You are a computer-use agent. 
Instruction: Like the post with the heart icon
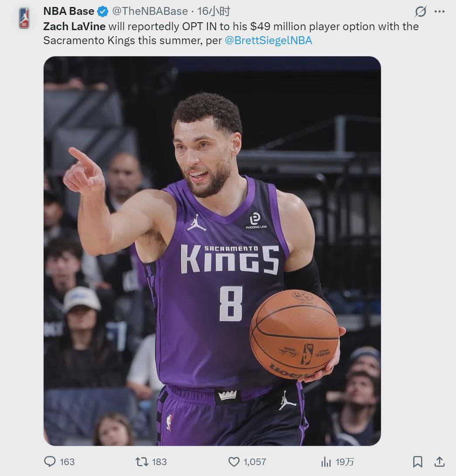(x=234, y=462)
